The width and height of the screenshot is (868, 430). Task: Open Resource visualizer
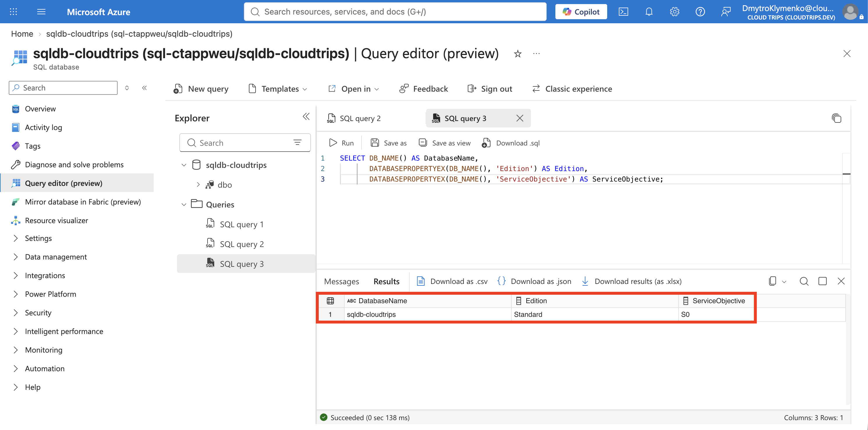point(56,221)
